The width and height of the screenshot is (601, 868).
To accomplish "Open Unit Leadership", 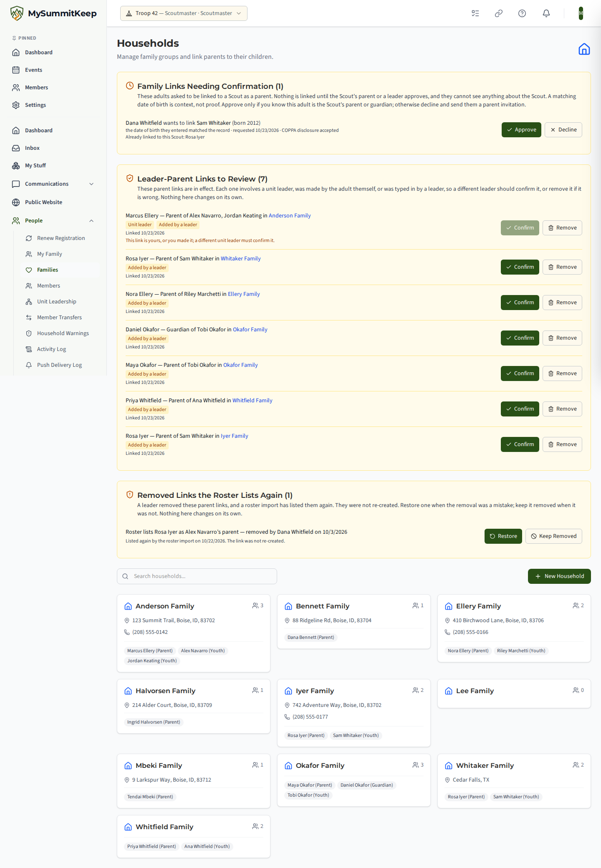I will [60, 301].
